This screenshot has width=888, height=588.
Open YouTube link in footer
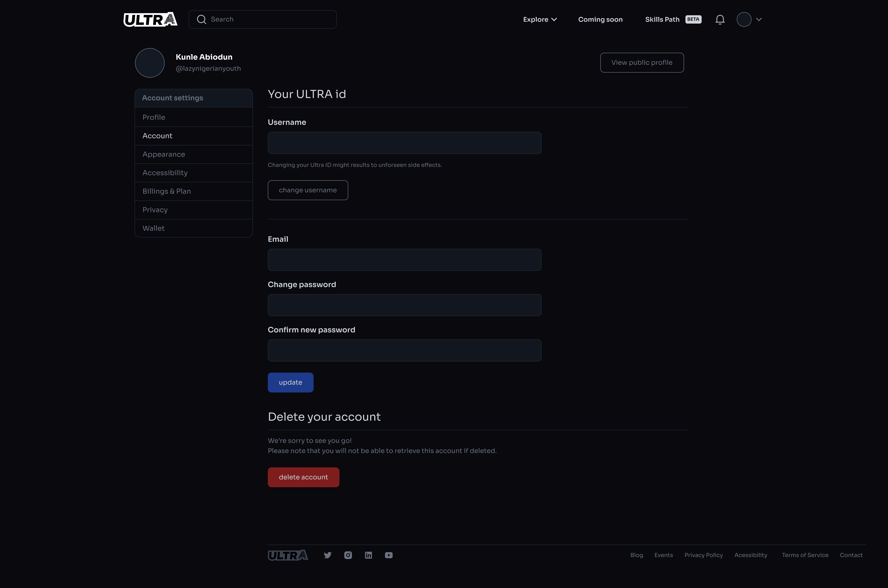pyautogui.click(x=389, y=555)
